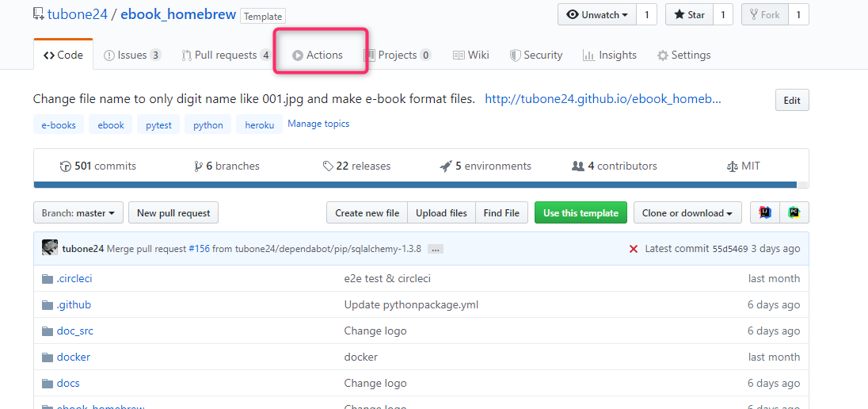
Task: View the 4 contributors
Action: [x=615, y=166]
